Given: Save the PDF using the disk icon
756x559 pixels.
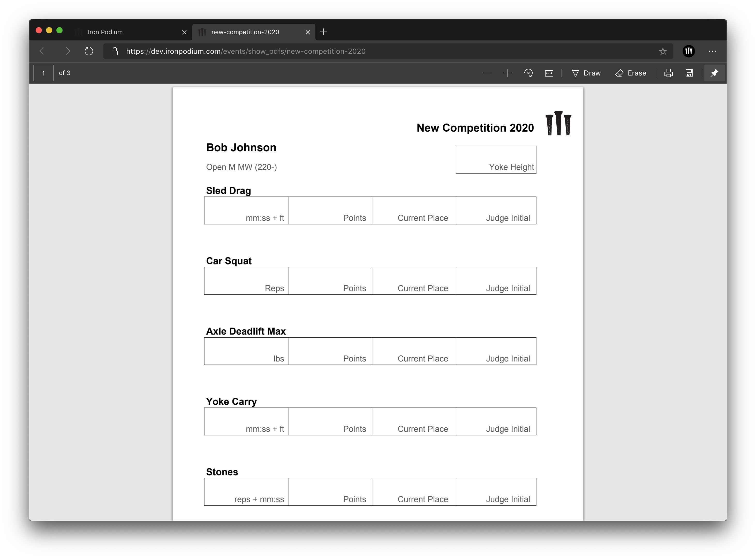Looking at the screenshot, I should tap(689, 73).
